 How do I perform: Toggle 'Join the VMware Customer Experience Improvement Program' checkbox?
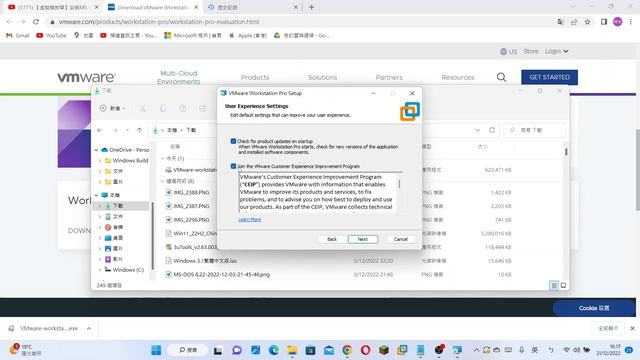click(233, 166)
